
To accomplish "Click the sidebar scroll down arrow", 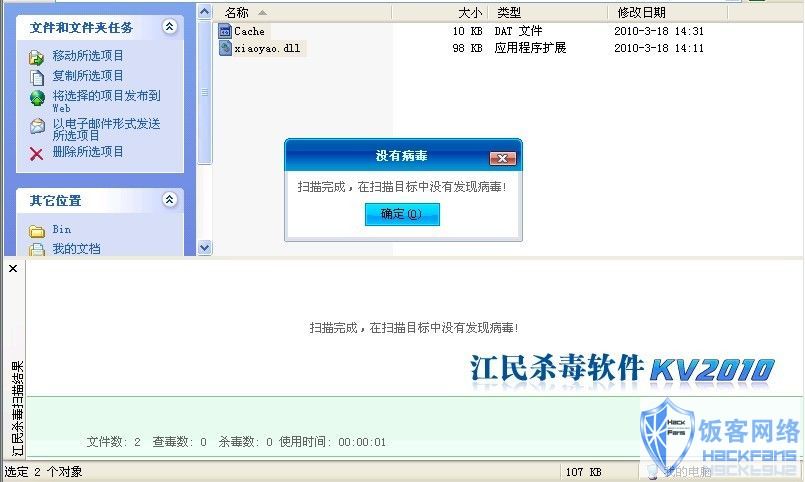I will click(x=204, y=247).
